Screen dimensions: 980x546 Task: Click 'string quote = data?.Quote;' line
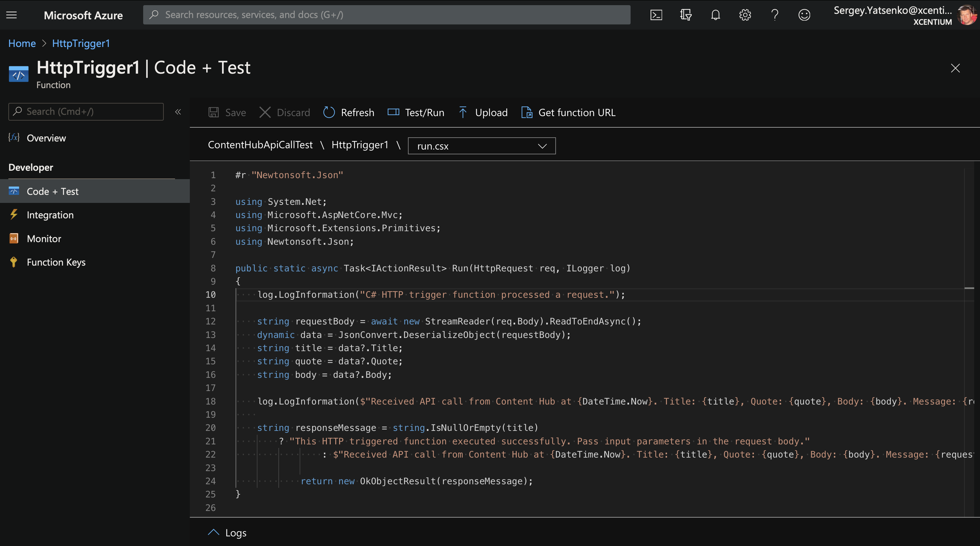329,361
